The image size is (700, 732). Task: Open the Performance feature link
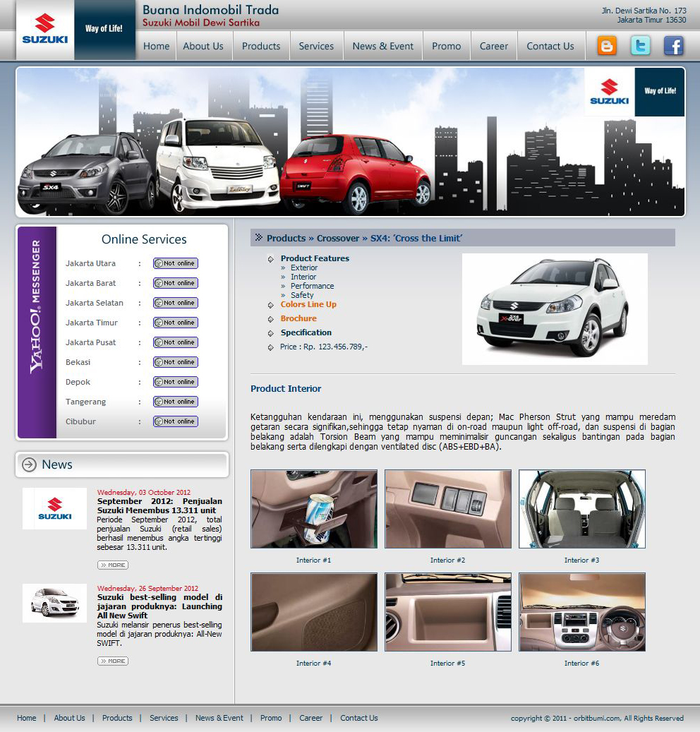(x=312, y=286)
